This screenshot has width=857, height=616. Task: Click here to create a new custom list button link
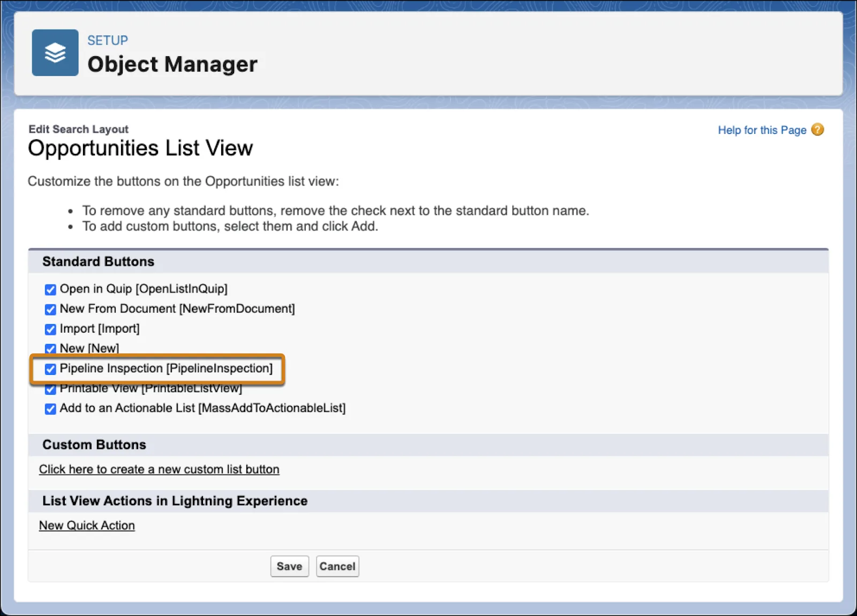click(159, 469)
